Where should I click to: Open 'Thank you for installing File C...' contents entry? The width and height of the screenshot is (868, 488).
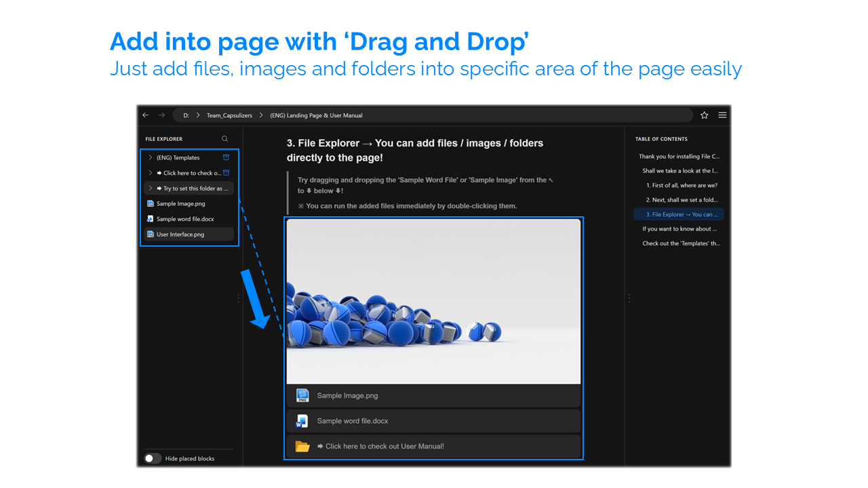tap(679, 157)
